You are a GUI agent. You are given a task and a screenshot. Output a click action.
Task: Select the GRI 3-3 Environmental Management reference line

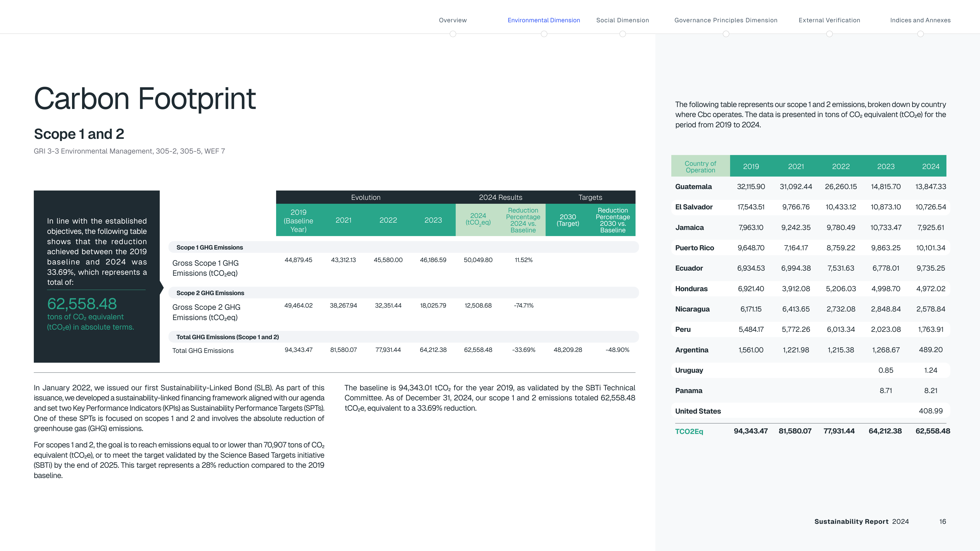click(129, 151)
